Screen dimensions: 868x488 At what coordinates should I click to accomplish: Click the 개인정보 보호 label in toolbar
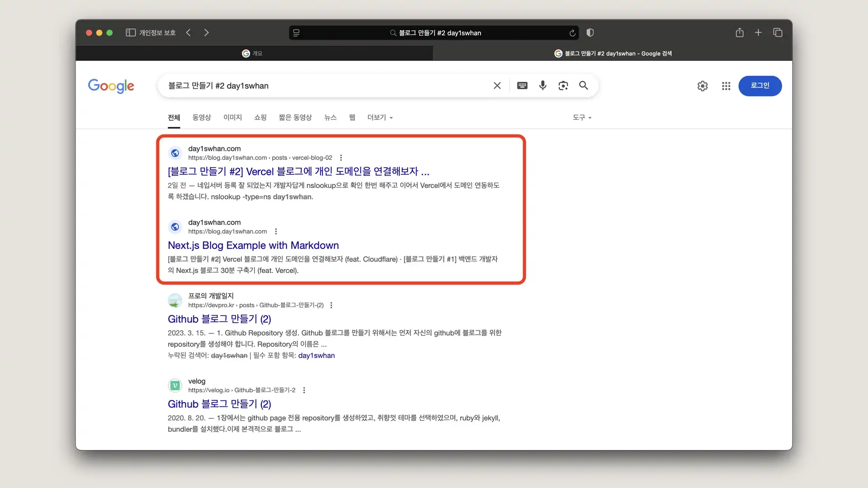[157, 33]
